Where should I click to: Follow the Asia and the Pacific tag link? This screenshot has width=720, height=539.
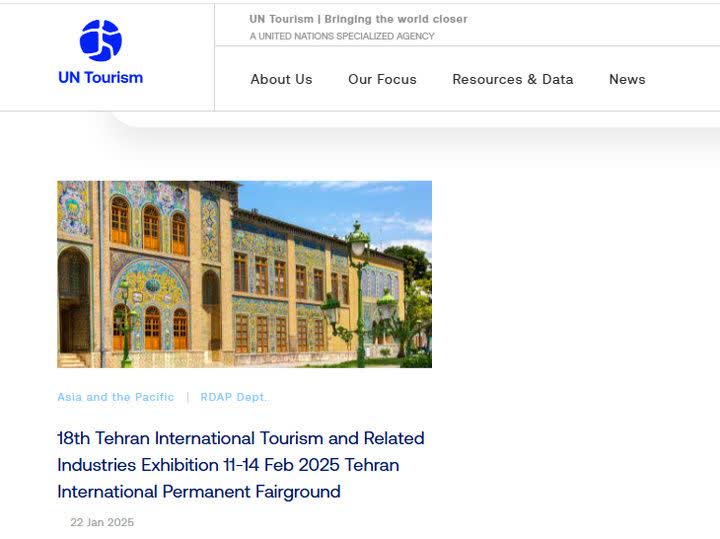coord(116,397)
